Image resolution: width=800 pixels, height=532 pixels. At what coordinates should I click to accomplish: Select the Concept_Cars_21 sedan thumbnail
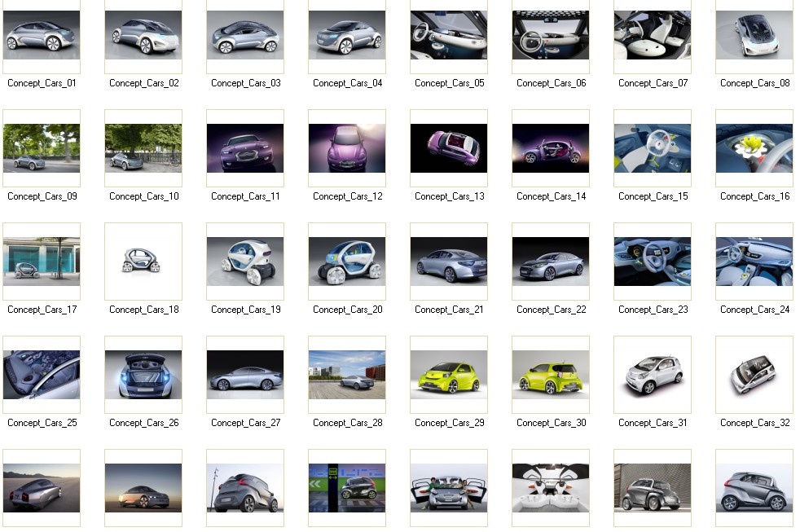449,262
